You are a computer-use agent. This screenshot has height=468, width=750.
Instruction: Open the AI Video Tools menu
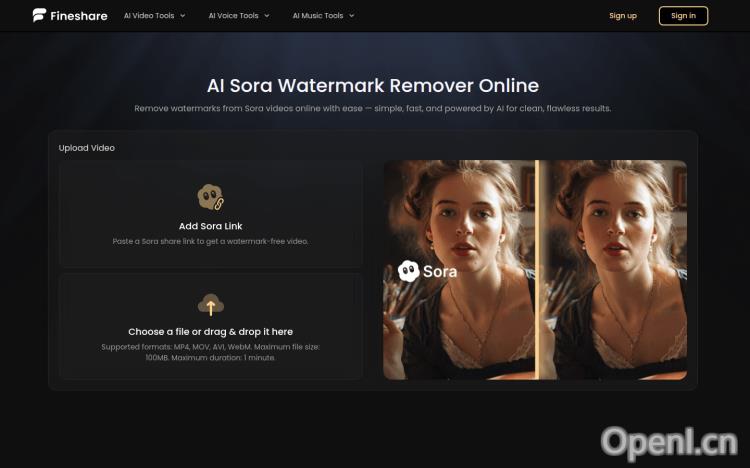coord(154,15)
